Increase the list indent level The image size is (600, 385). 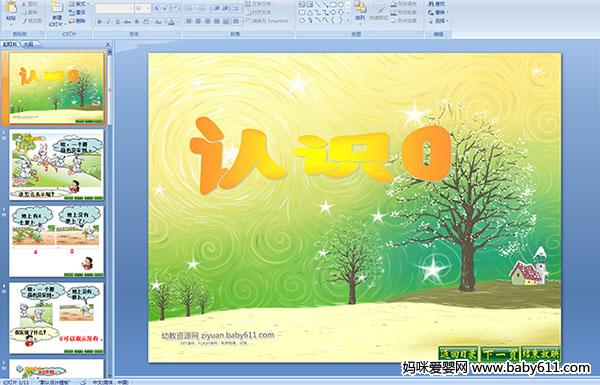(226, 8)
